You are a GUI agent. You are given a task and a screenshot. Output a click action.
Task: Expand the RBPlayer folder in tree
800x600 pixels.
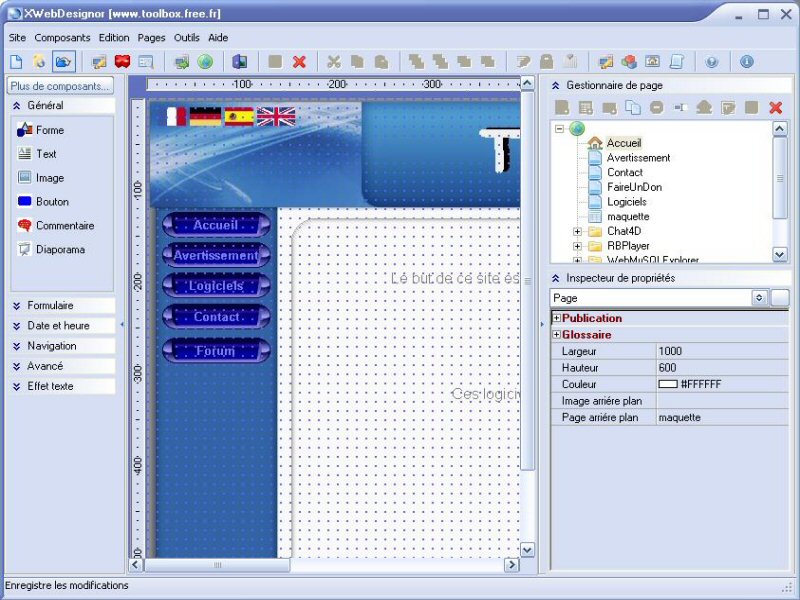577,246
